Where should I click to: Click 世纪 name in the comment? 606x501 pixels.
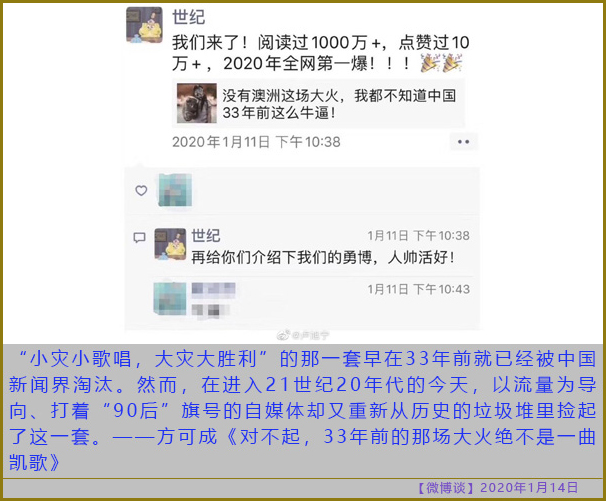(x=206, y=235)
